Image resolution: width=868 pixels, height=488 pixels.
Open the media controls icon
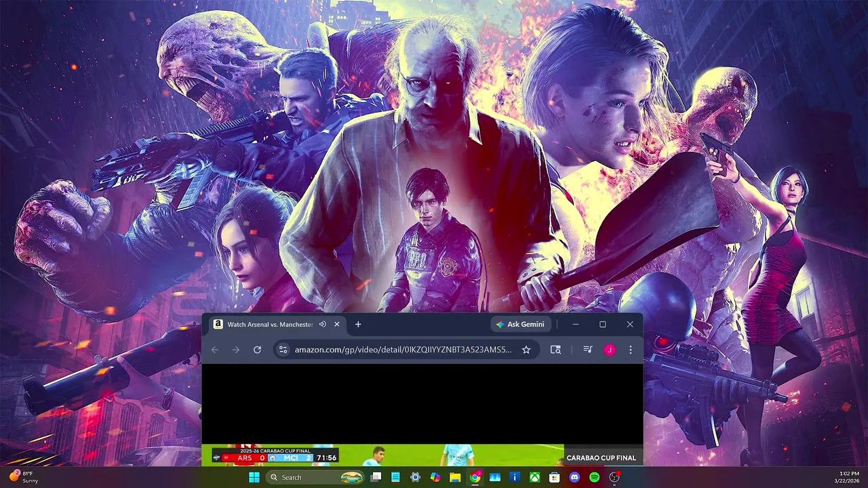pyautogui.click(x=588, y=350)
